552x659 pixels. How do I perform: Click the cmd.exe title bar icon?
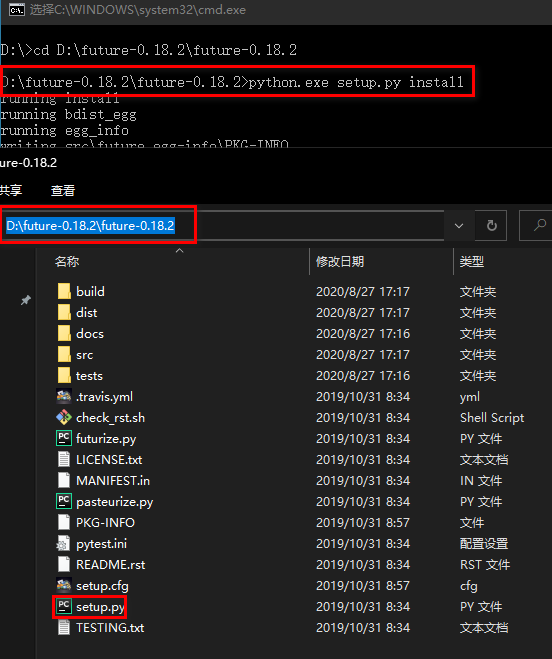click(x=17, y=10)
